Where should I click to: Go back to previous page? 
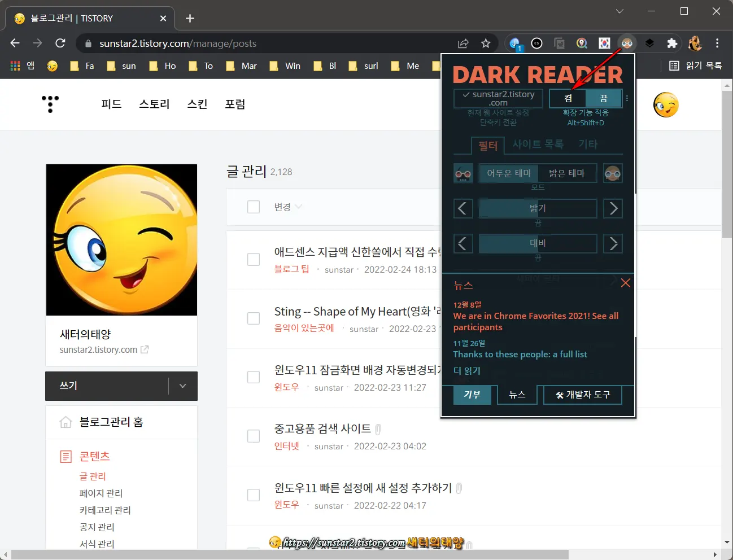(x=15, y=43)
